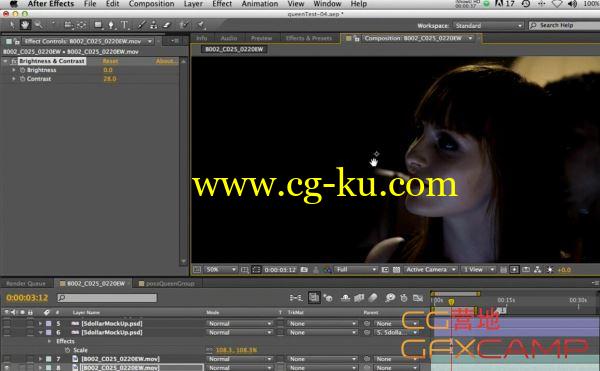The height and width of the screenshot is (371, 600).
Task: Collapse layer 6 SdollarMockUp.psd
Action: tap(40, 333)
